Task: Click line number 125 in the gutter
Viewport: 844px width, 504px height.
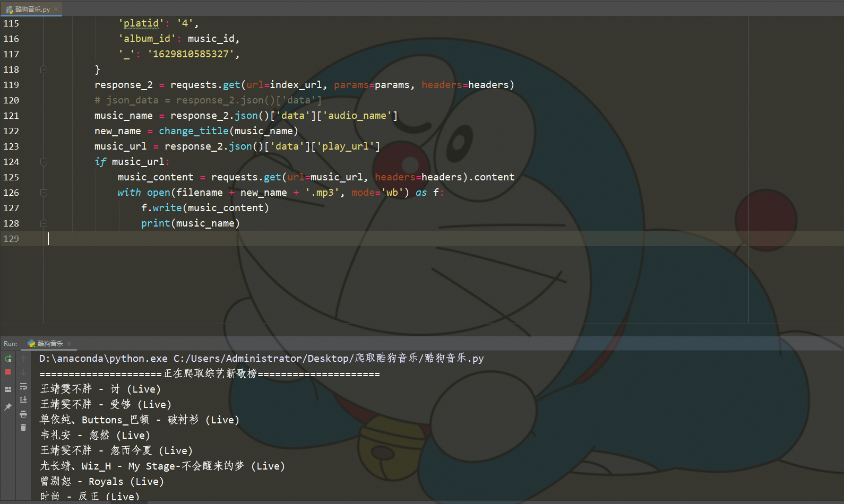Action: (x=11, y=177)
